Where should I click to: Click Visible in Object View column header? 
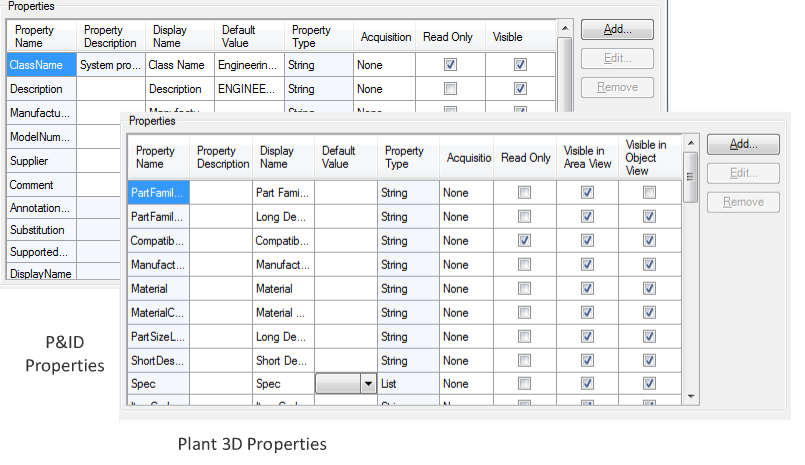point(650,157)
